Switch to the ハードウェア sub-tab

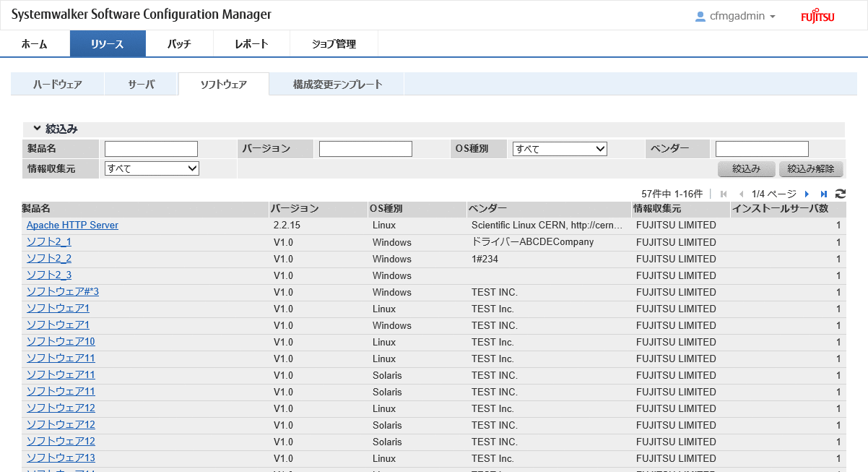pyautogui.click(x=58, y=84)
